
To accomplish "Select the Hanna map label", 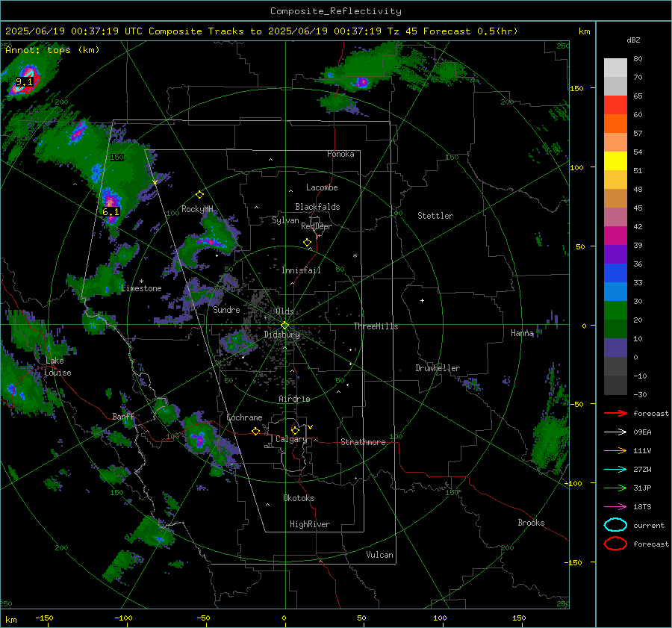I will (x=522, y=332).
